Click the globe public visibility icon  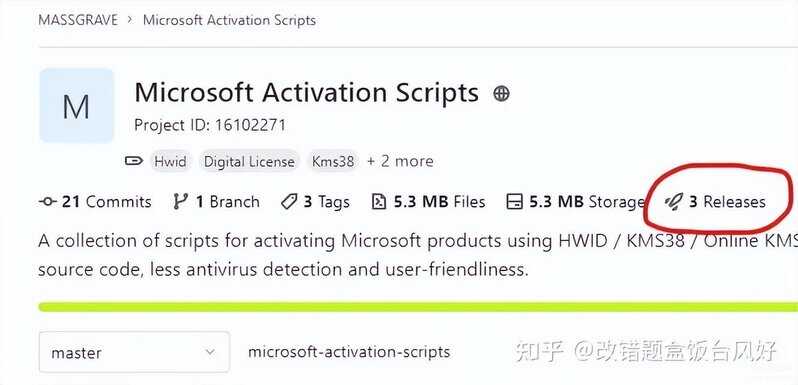501,94
